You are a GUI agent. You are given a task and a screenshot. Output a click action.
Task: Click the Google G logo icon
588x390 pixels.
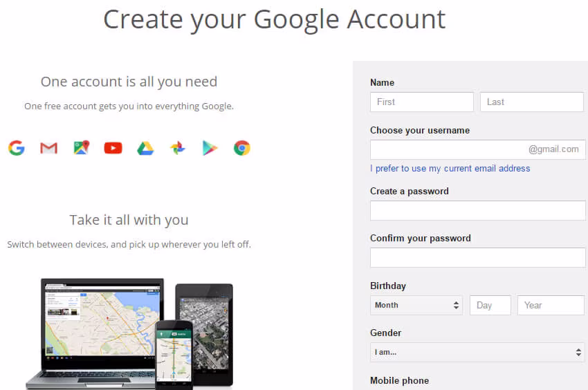(x=17, y=148)
